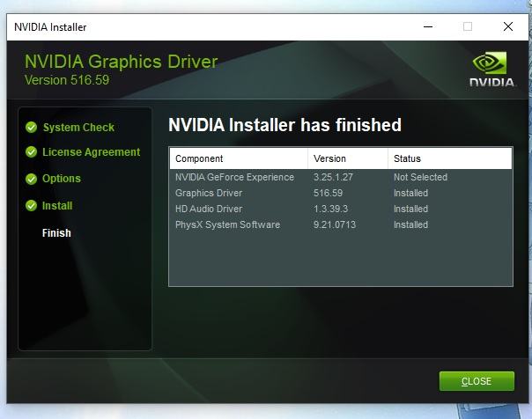Click the Component column header
Viewport: 532px width, 419px height.
(239, 158)
